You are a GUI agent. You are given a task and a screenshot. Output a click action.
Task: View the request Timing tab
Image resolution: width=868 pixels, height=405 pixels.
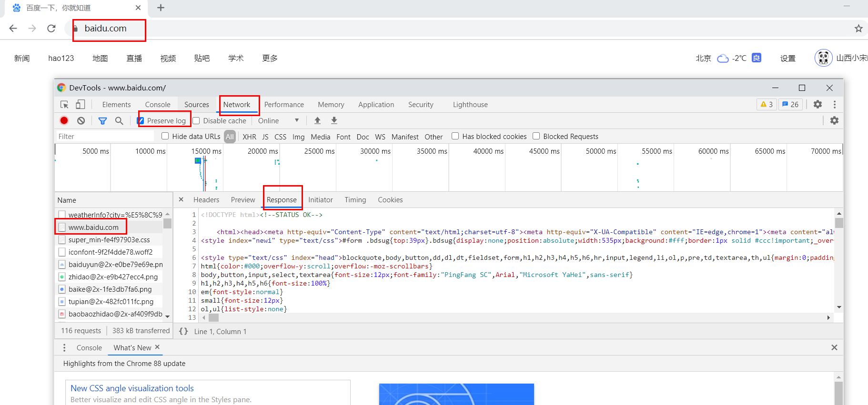355,200
